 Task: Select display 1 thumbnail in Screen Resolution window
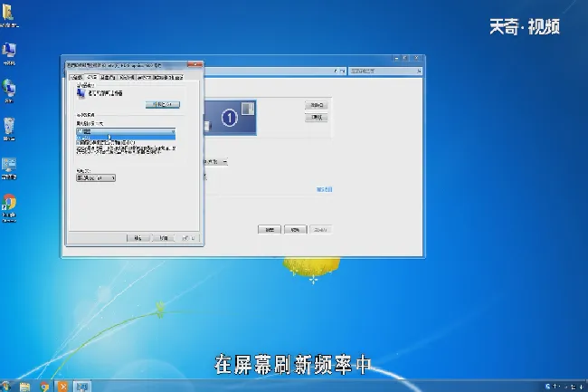click(230, 118)
